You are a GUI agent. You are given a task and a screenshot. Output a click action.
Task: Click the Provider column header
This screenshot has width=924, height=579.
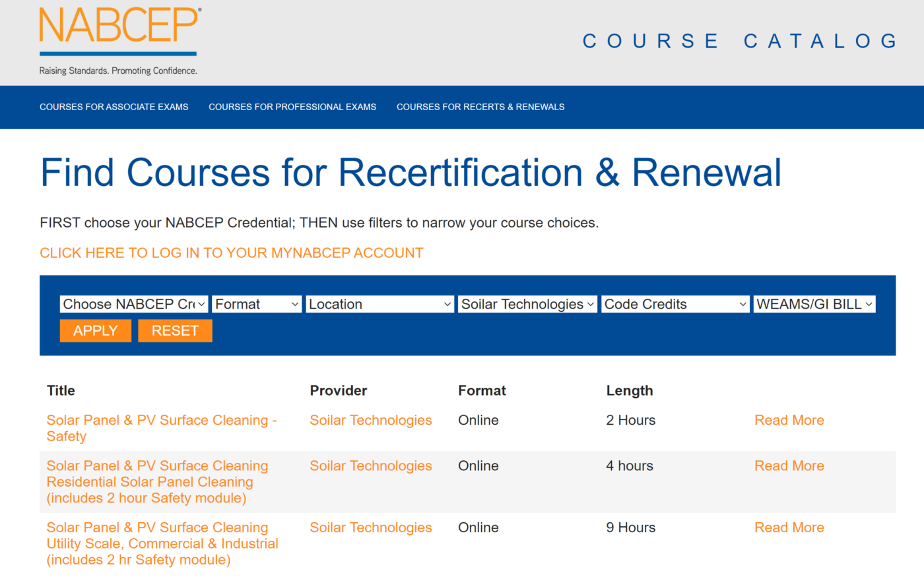(x=339, y=390)
